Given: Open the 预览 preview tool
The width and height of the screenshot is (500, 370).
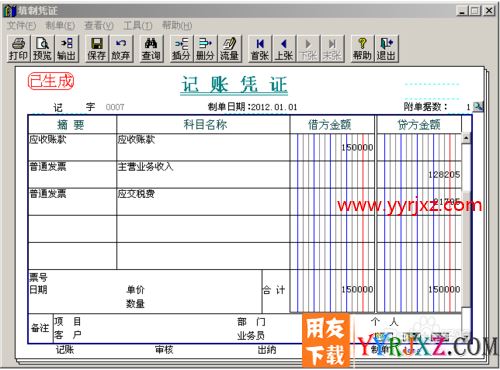Looking at the screenshot, I should pyautogui.click(x=42, y=49).
